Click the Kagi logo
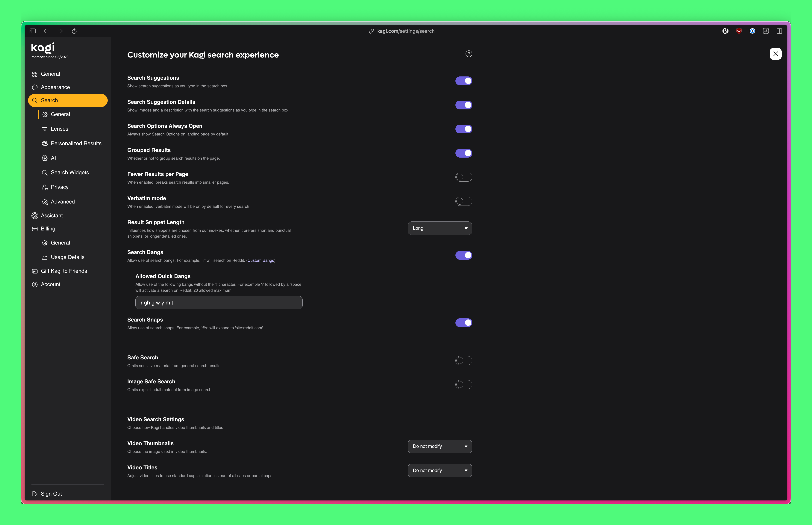812x525 pixels. click(x=43, y=48)
